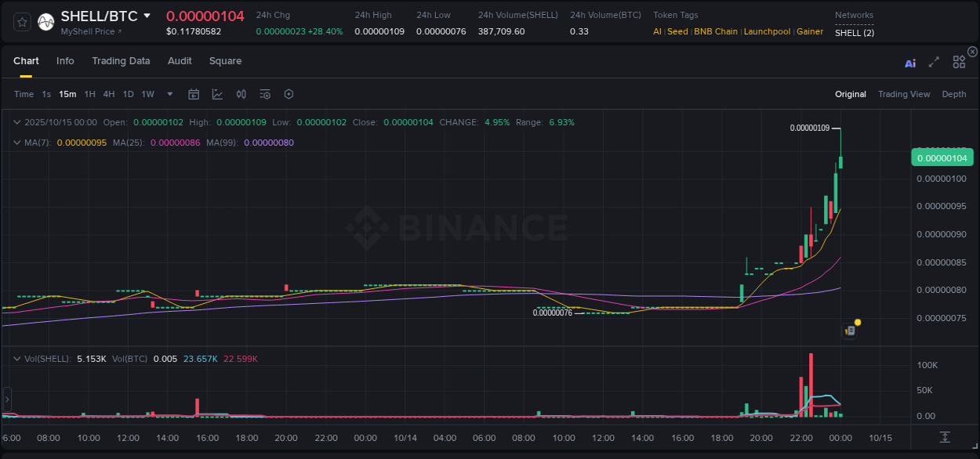
Task: Expand the chart to fullscreen
Action: click(934, 63)
